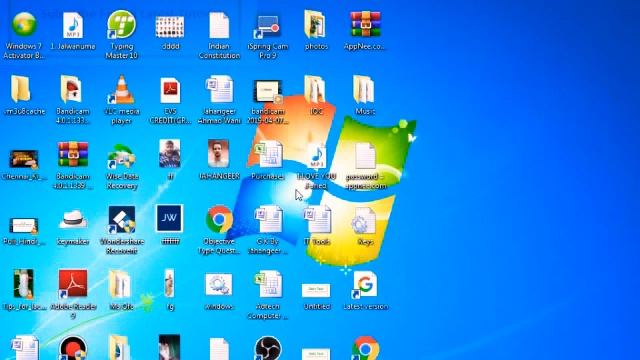Select the 1. Jalwanuma MP3 file

(x=73, y=25)
